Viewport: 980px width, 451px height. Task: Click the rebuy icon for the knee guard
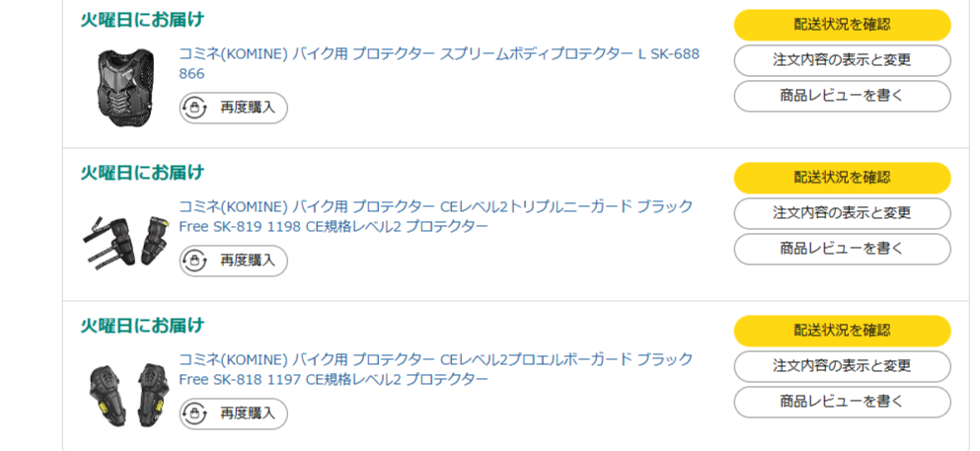click(x=195, y=261)
